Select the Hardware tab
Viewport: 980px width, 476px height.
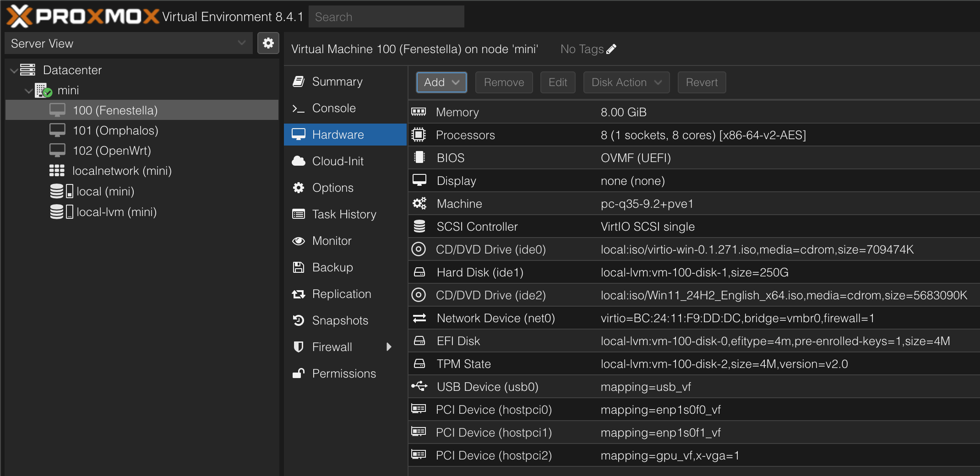[345, 135]
